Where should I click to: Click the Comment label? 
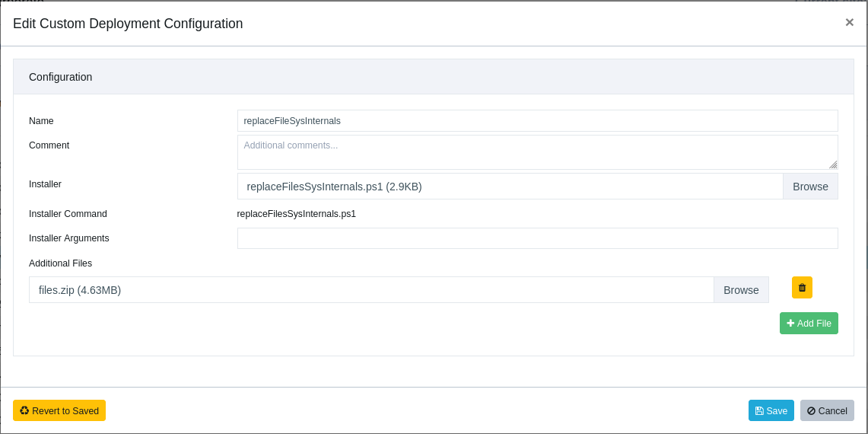49,145
